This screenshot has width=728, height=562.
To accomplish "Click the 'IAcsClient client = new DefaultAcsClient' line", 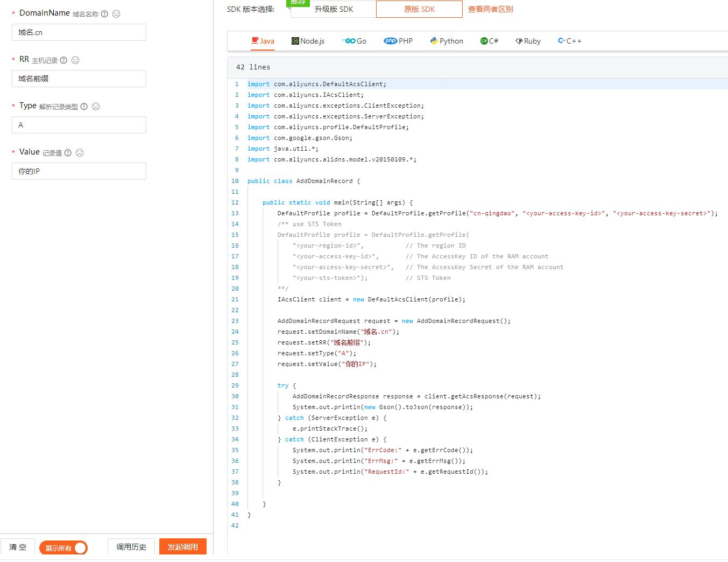I will click(371, 299).
